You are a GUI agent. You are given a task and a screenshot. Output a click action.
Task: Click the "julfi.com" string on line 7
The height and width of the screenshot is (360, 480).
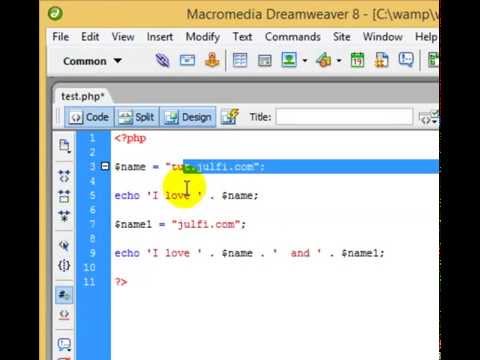click(x=206, y=224)
